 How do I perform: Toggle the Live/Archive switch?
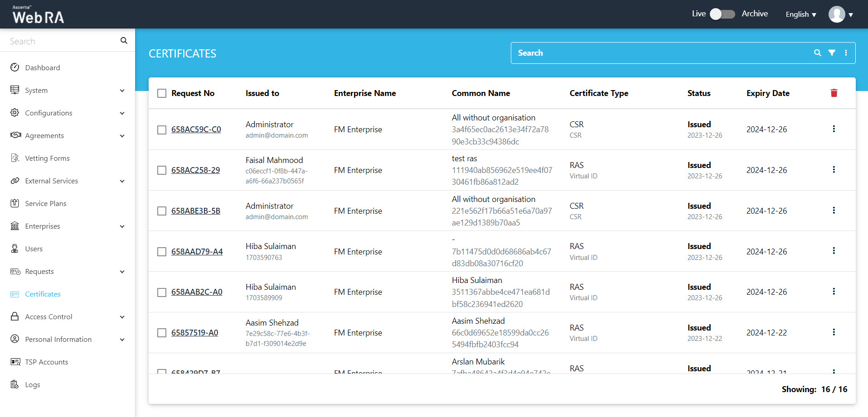click(722, 14)
